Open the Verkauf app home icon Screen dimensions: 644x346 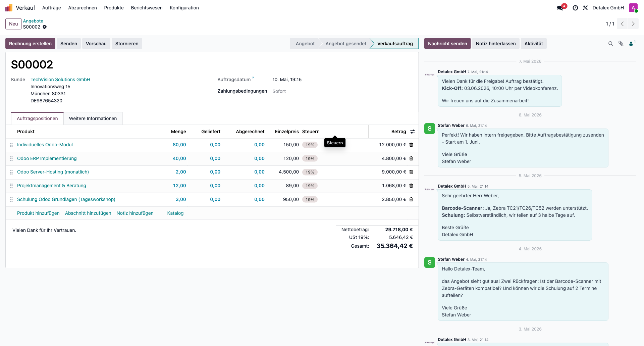click(9, 8)
